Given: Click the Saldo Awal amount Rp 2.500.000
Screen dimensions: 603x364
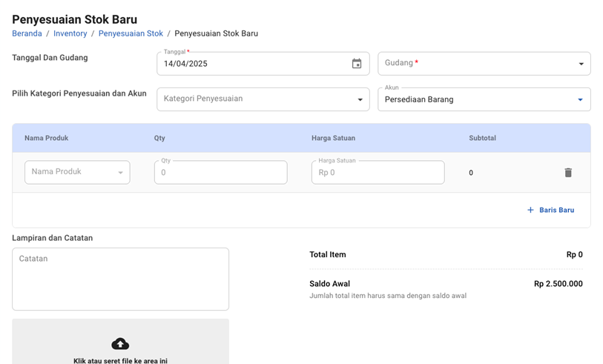Looking at the screenshot, I should (558, 284).
